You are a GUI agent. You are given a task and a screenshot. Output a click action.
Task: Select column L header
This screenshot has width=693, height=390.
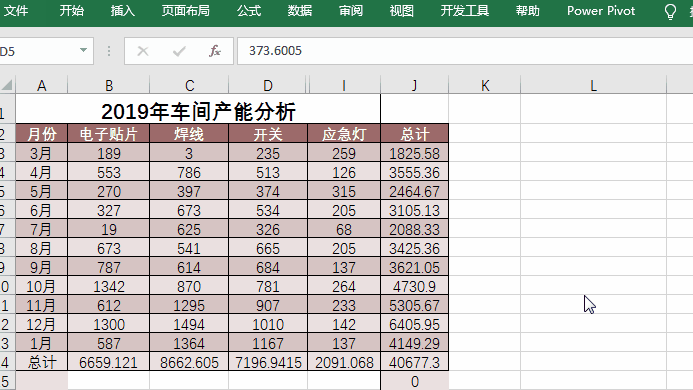point(594,85)
